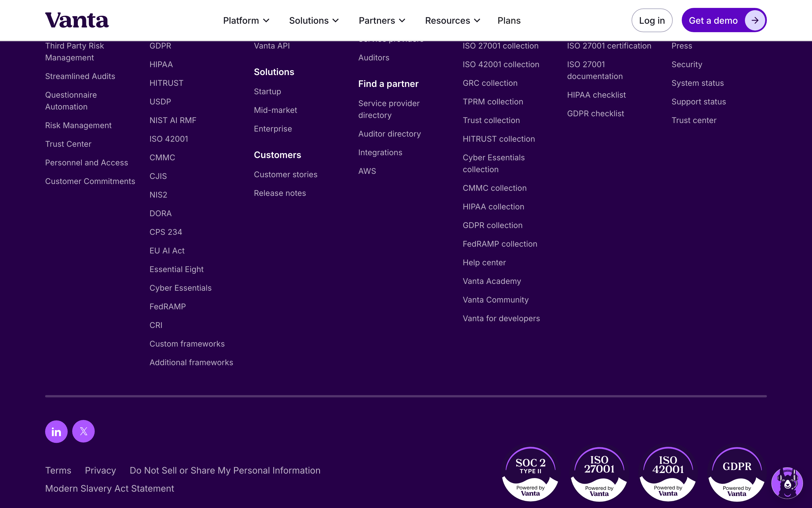Open the Customer stories link
The height and width of the screenshot is (508, 812).
[286, 174]
